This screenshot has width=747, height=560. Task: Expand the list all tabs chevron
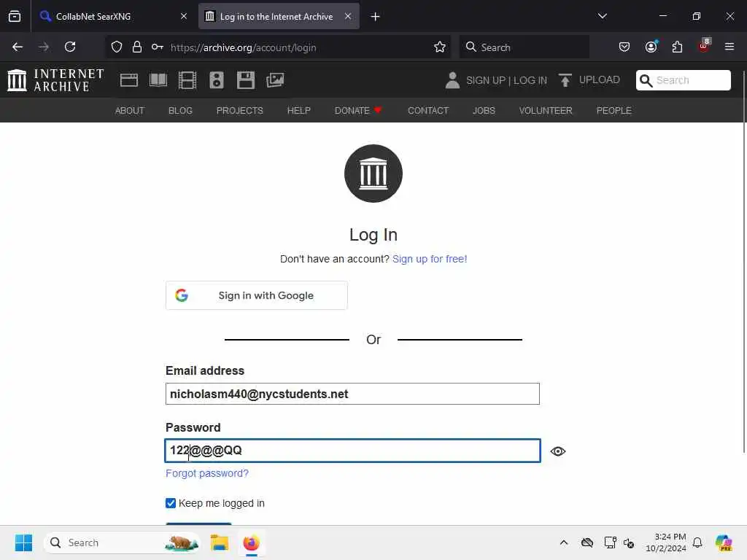click(x=602, y=16)
